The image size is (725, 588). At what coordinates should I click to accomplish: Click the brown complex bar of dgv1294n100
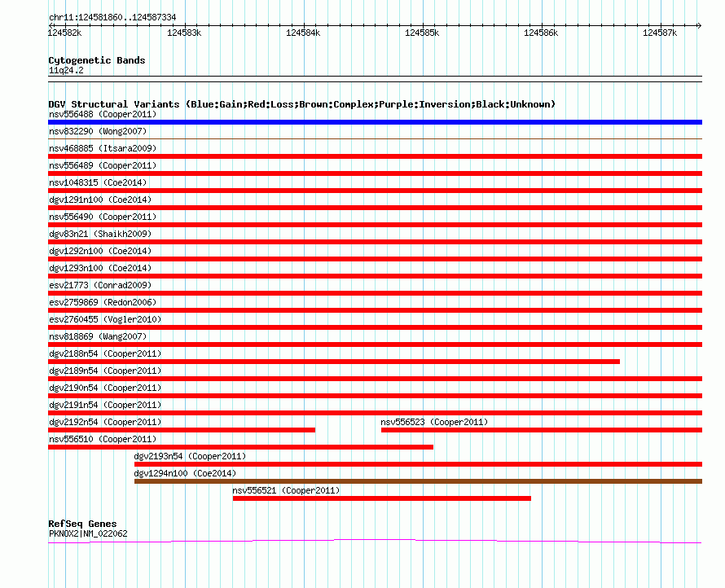point(419,481)
